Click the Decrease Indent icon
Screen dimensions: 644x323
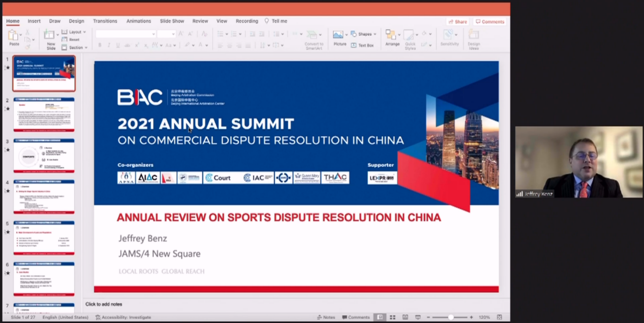tap(252, 34)
